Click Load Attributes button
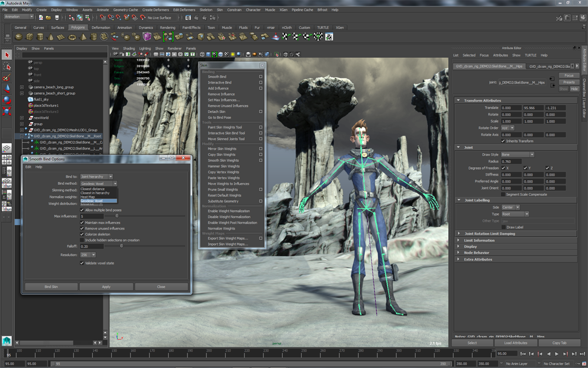Image resolution: width=588 pixels, height=368 pixels. [516, 343]
